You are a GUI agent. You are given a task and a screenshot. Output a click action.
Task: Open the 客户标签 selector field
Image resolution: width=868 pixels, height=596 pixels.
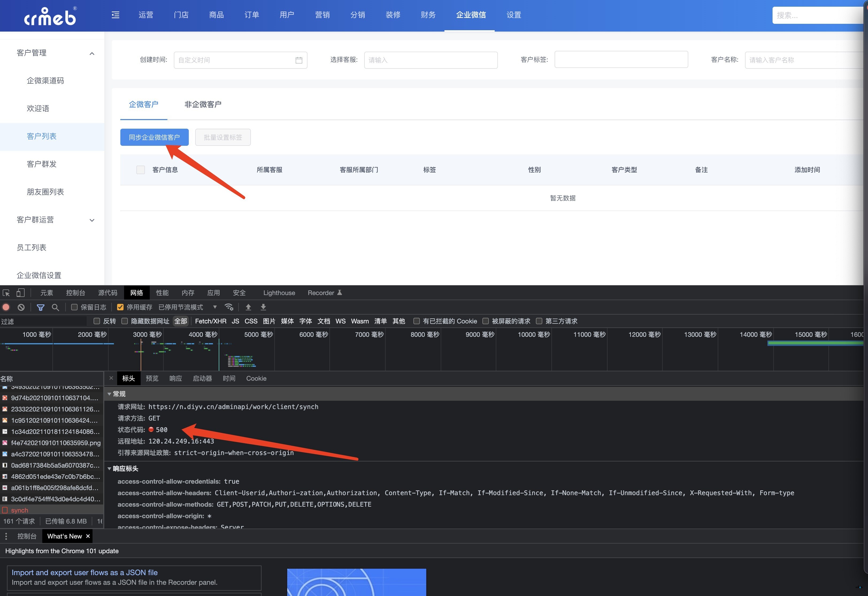click(x=621, y=59)
